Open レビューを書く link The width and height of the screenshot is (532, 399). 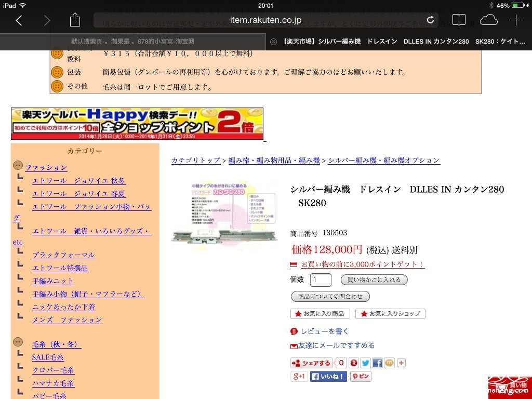click(324, 331)
